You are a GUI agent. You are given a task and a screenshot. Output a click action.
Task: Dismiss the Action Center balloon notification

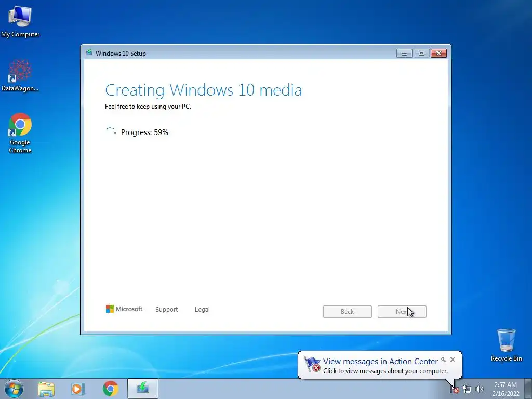tap(453, 360)
